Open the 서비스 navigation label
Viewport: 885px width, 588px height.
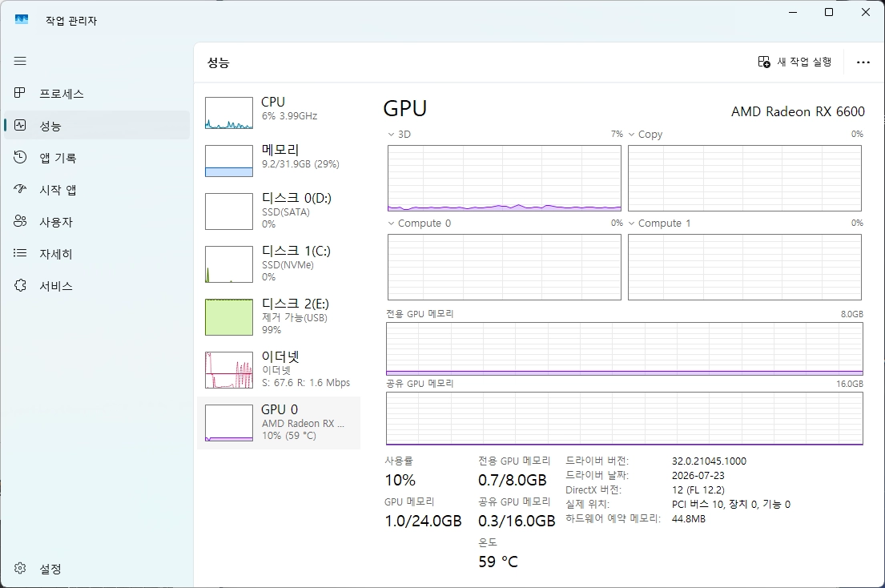click(x=56, y=286)
